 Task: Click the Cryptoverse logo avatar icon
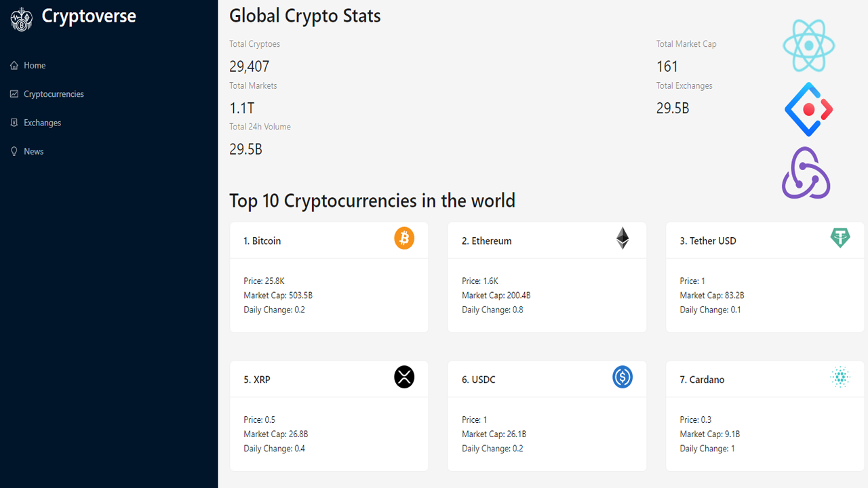[x=21, y=19]
